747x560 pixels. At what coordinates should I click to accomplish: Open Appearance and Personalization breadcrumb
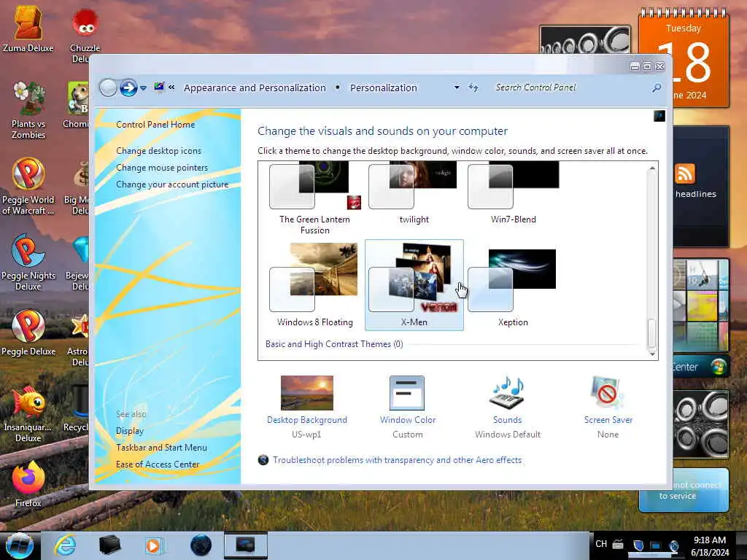click(x=255, y=87)
